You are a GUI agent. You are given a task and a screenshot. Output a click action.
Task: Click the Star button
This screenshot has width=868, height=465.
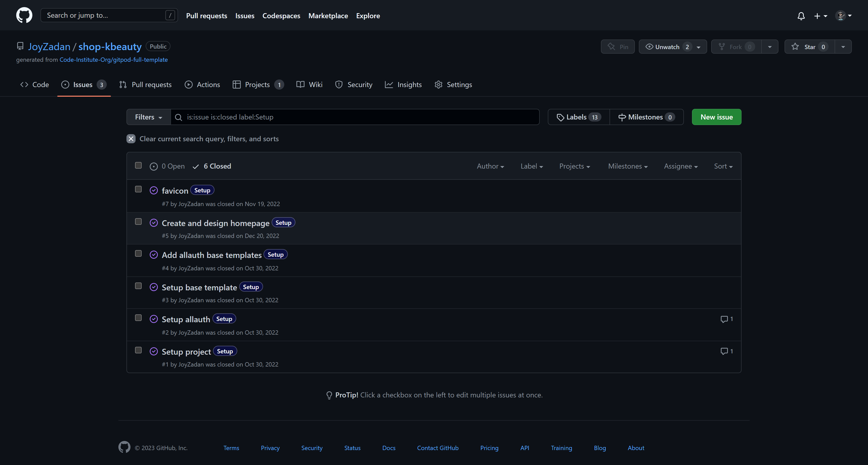810,47
